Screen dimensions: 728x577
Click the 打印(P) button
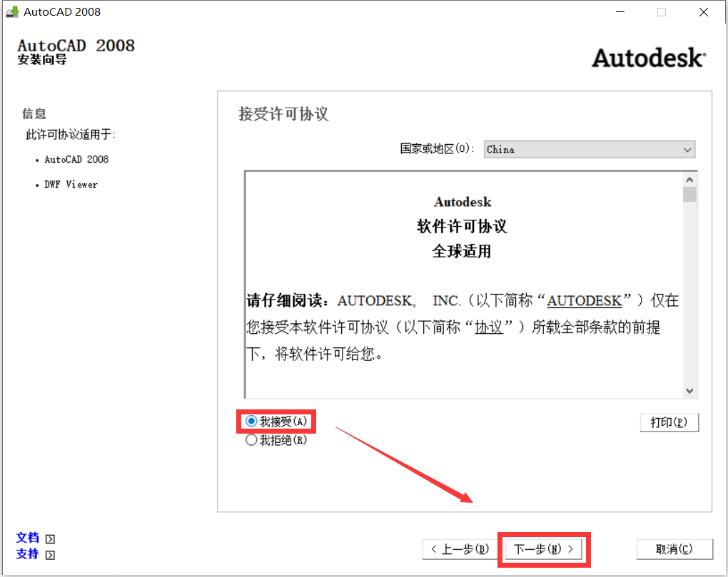point(669,422)
